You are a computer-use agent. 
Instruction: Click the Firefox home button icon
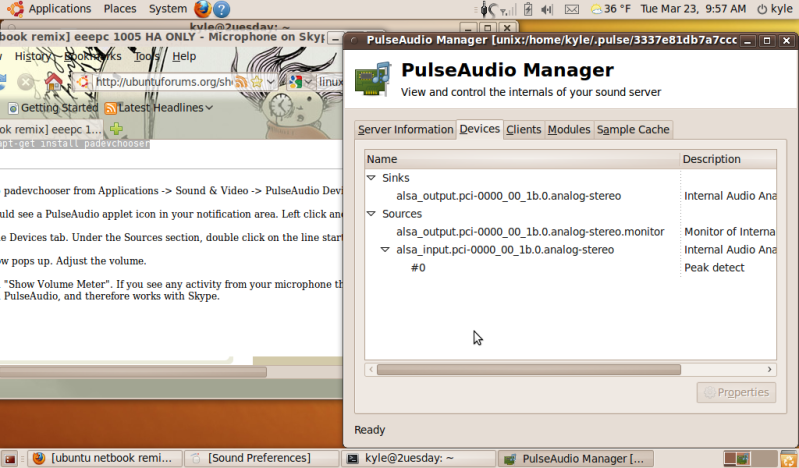pyautogui.click(x=54, y=81)
